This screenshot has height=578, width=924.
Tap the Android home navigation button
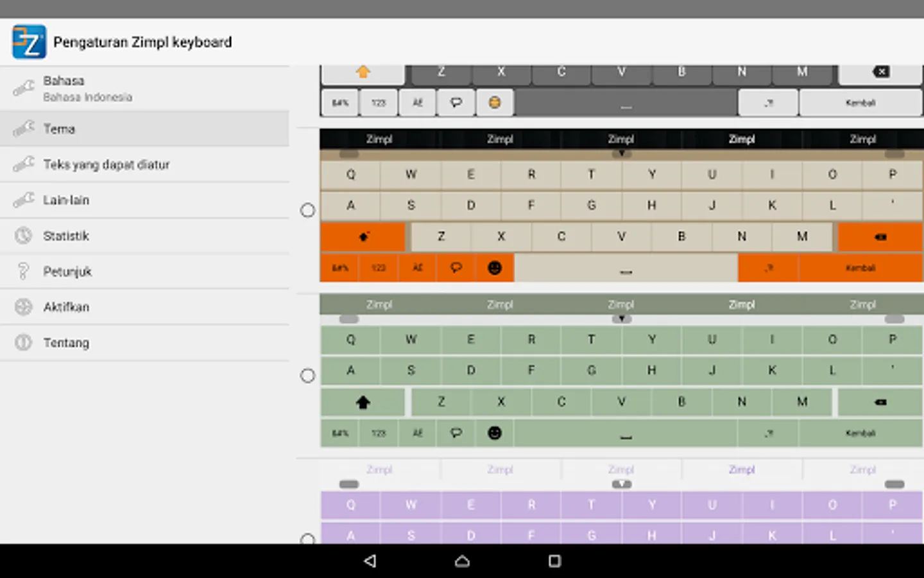462,561
